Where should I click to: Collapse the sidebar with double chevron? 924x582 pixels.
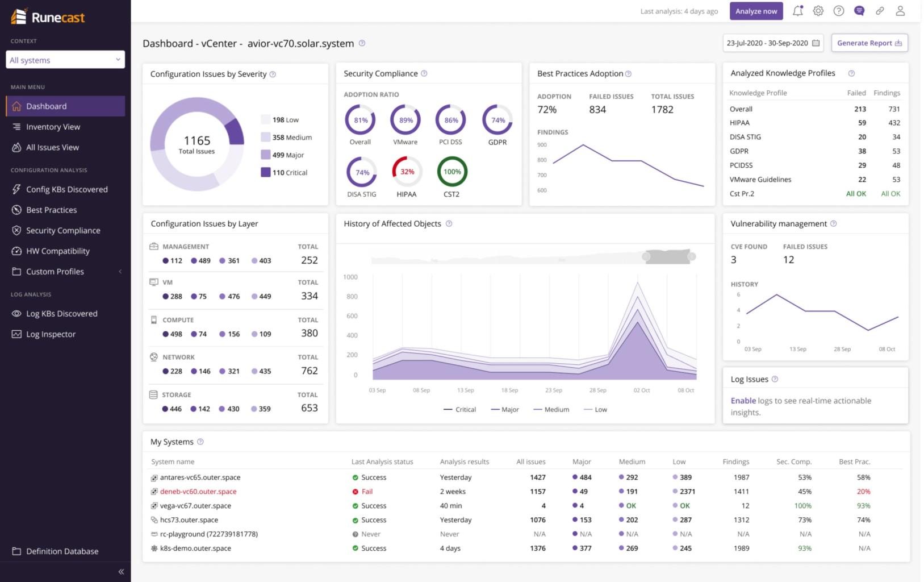coord(121,572)
